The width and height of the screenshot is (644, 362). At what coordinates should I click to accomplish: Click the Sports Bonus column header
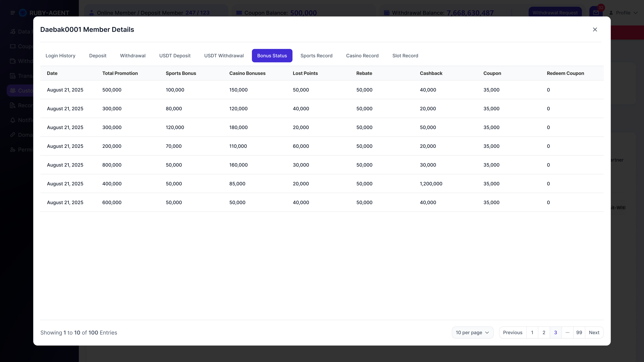coord(181,73)
